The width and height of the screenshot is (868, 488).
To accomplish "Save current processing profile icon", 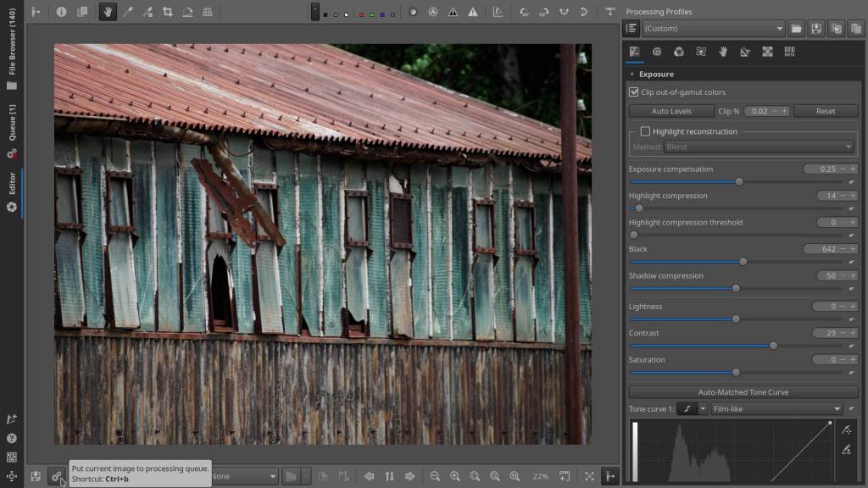I will (816, 28).
